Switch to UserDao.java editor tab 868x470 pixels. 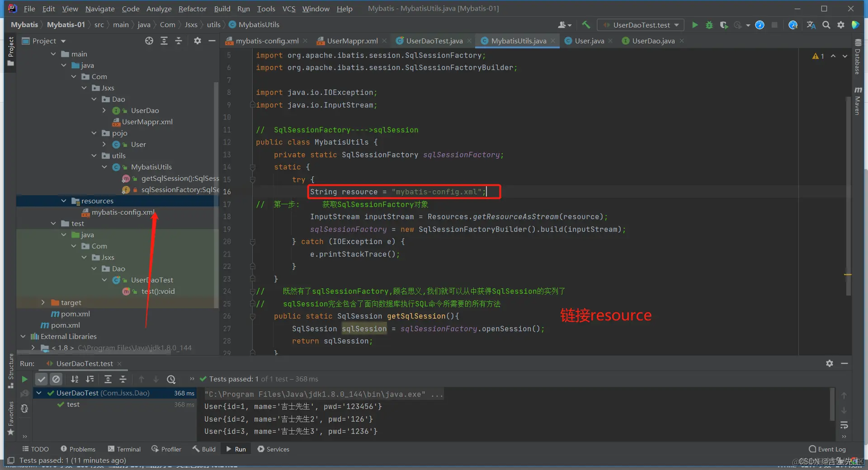(x=653, y=41)
